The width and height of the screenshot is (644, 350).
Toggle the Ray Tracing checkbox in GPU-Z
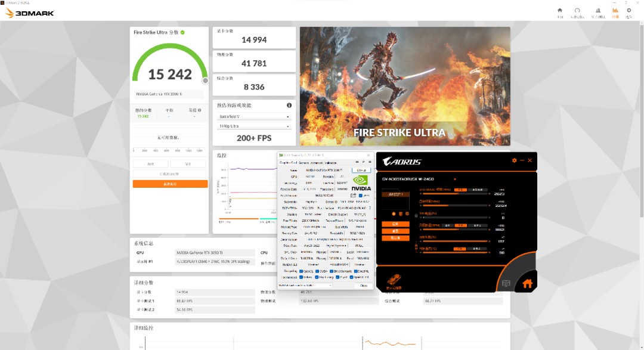[317, 277]
